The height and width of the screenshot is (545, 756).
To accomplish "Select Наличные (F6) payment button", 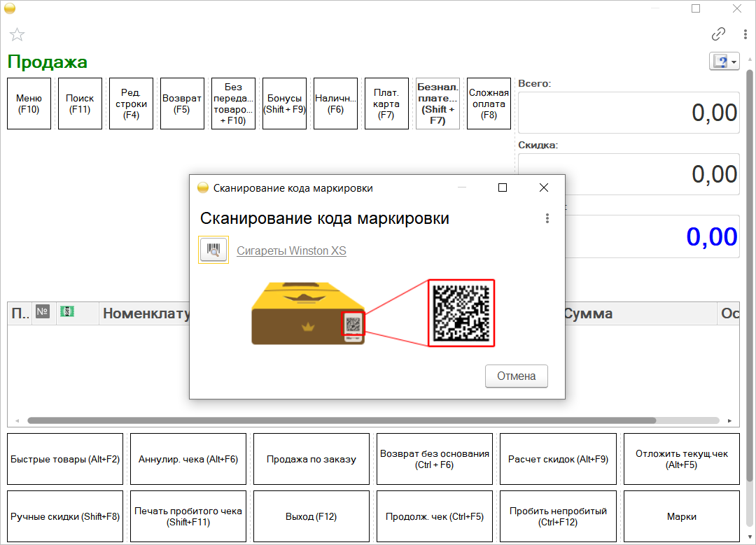I will click(x=335, y=104).
